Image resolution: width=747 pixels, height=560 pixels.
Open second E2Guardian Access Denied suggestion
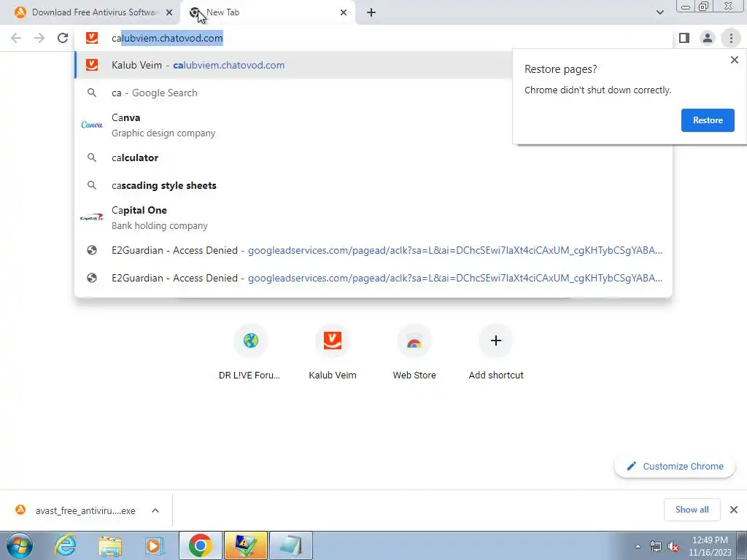pos(373,278)
